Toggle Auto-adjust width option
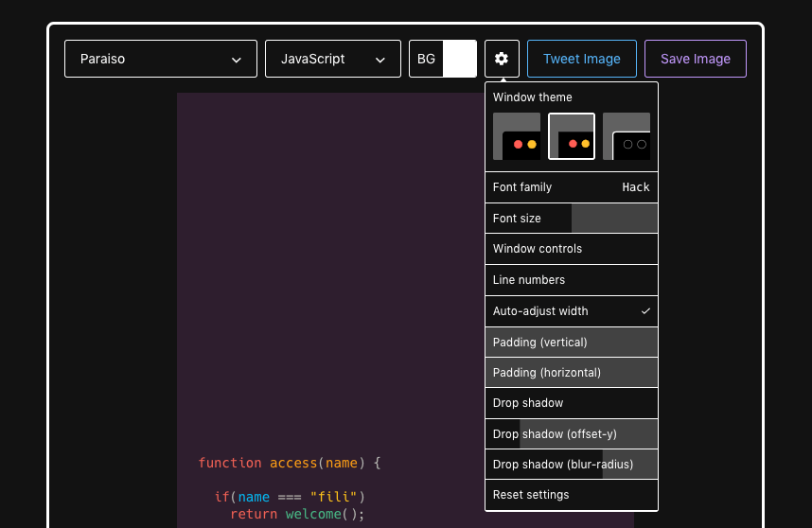 click(x=572, y=311)
